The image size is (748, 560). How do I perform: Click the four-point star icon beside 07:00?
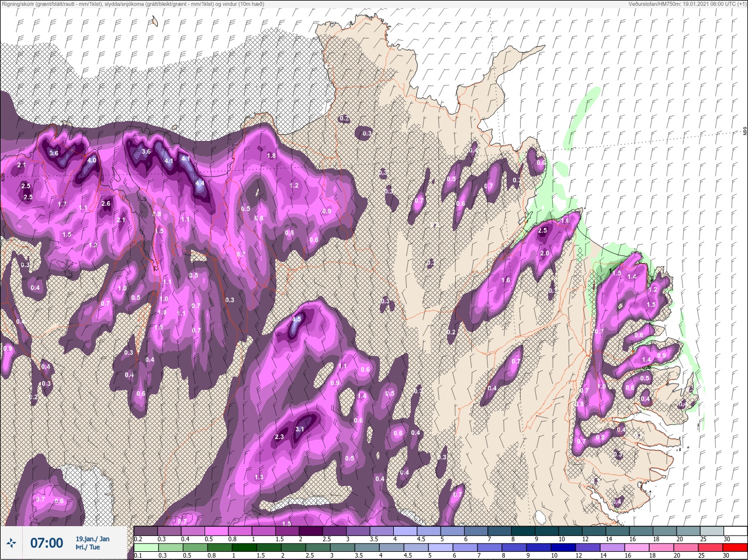coord(12,543)
